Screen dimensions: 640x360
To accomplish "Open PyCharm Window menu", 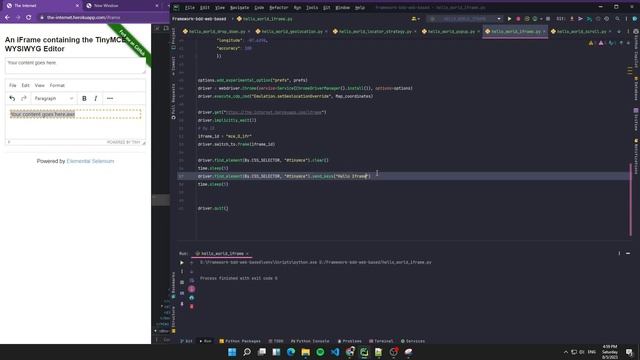I will point(342,7).
